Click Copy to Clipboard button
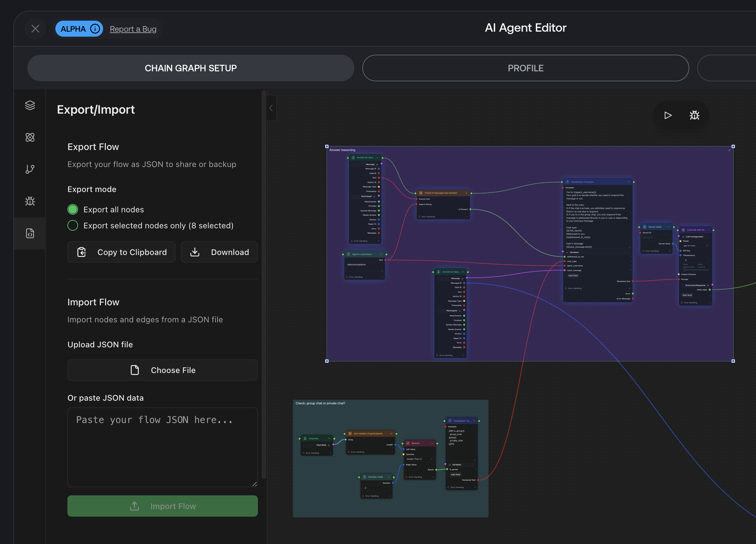Image resolution: width=756 pixels, height=544 pixels. [121, 252]
